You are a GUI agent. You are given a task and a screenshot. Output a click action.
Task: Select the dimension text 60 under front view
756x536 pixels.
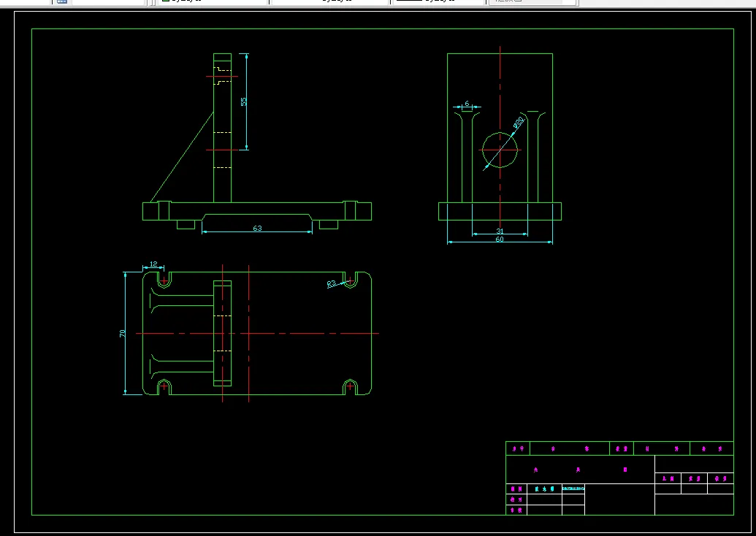tap(500, 239)
